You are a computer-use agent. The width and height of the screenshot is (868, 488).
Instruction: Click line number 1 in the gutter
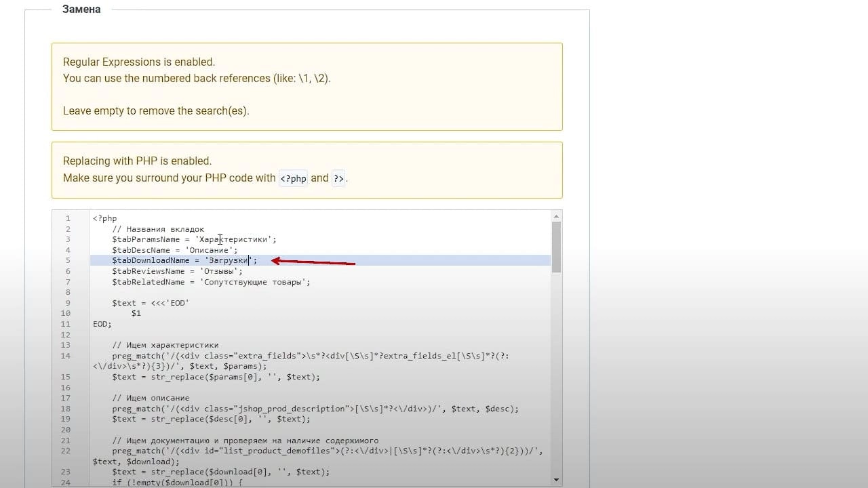click(x=68, y=218)
